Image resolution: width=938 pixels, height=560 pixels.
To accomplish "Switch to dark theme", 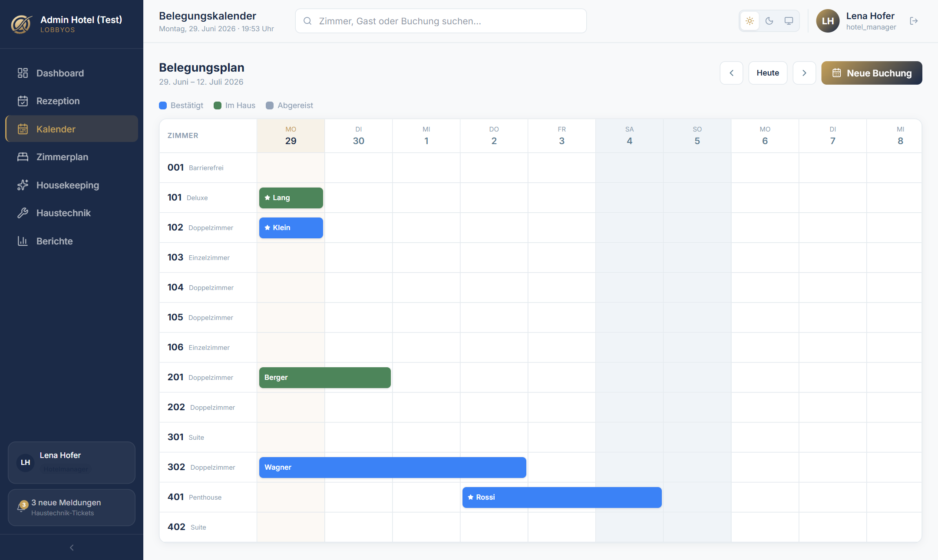I will coord(769,21).
